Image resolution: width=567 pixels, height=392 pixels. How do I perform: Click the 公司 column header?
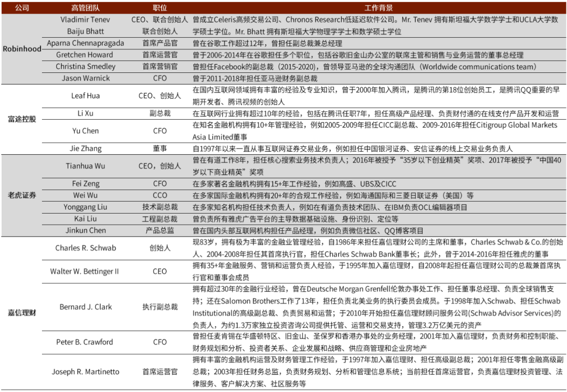tap(22, 7)
